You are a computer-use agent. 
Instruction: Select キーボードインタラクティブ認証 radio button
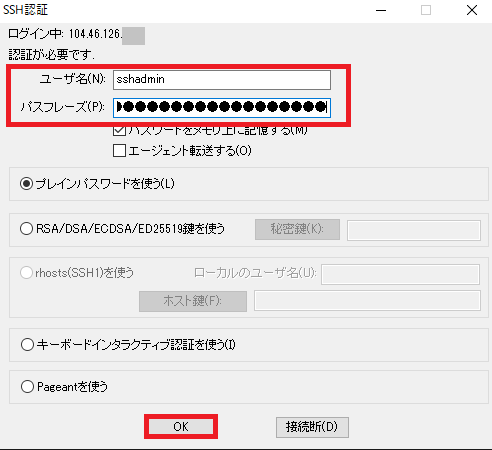27,344
